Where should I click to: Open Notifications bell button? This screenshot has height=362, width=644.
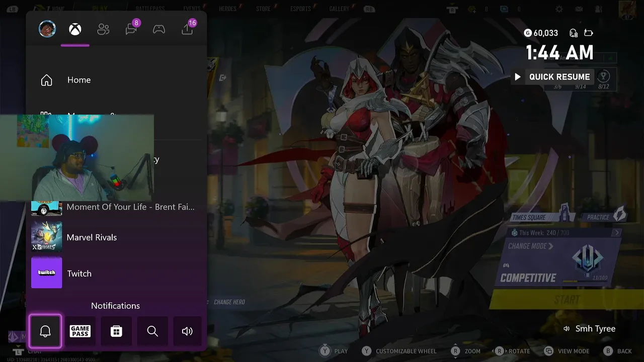(45, 331)
